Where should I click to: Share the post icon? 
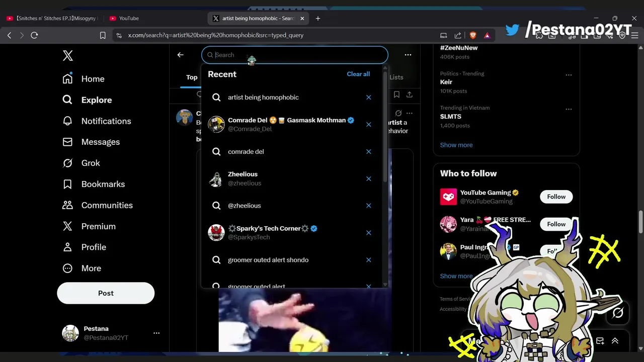410,95
